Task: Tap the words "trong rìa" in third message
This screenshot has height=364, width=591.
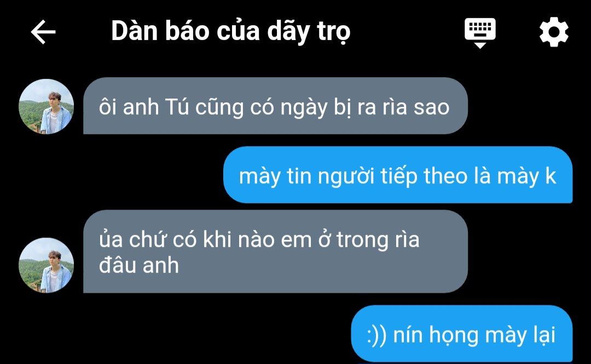Action: 378,240
